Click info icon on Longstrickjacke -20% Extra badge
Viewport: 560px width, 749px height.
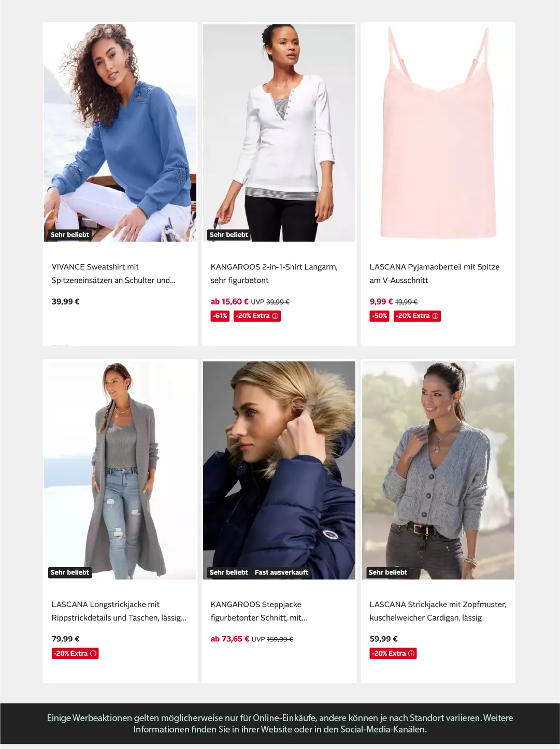point(93,654)
